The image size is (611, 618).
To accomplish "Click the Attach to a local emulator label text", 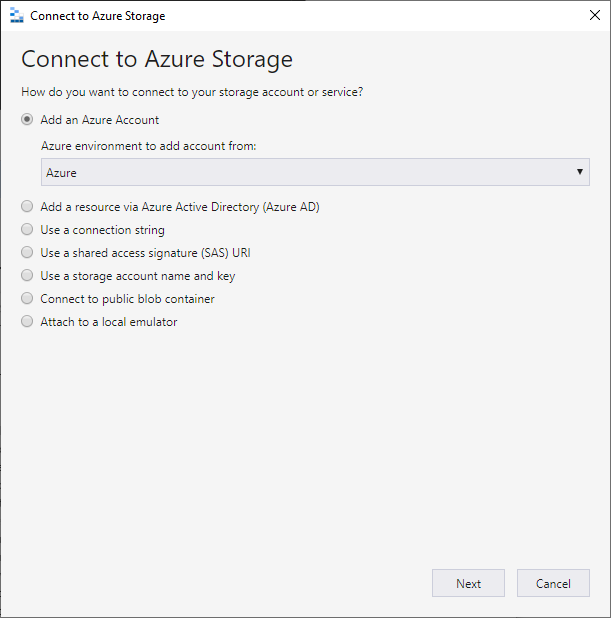I will pos(109,322).
